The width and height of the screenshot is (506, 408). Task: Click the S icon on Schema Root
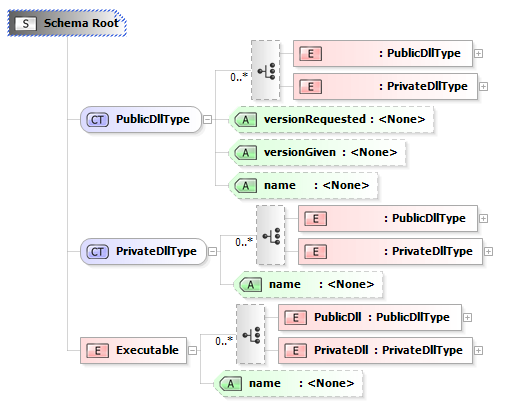click(26, 23)
